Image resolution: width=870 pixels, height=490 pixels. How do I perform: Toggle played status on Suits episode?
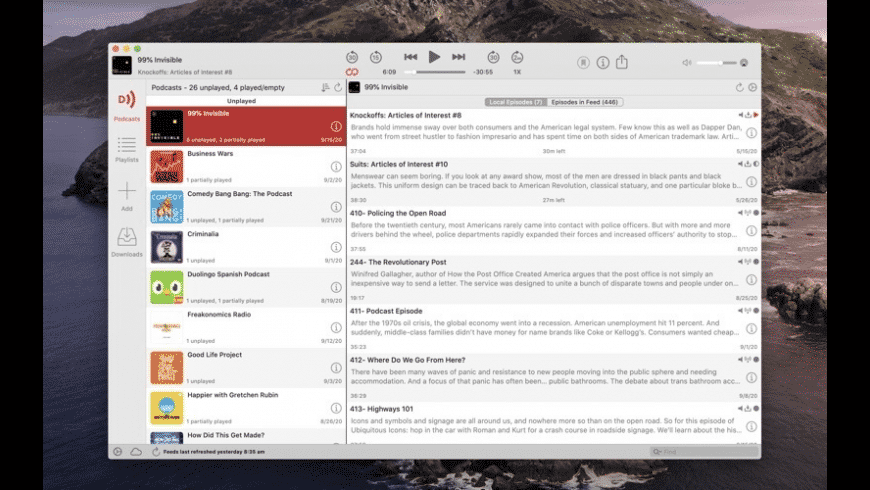coord(756,164)
